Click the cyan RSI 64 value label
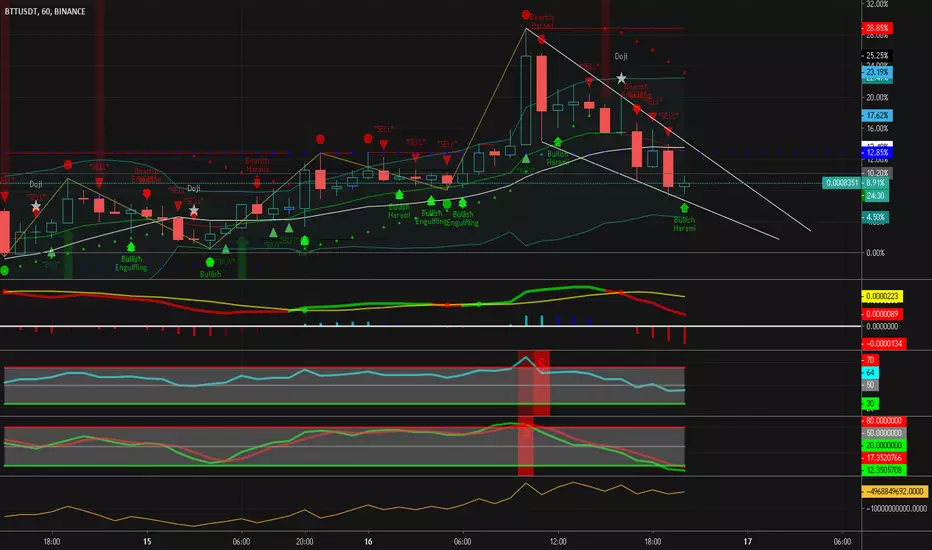The height and width of the screenshot is (550, 932). click(870, 373)
